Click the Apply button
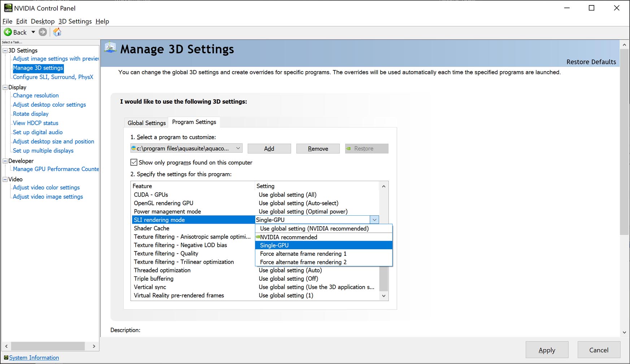This screenshot has height=364, width=630. tap(547, 350)
